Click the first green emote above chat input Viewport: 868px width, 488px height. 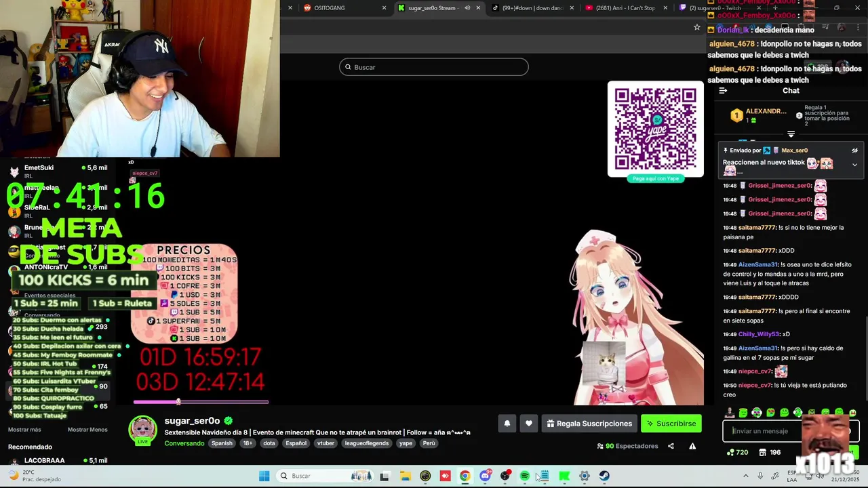pos(743,413)
